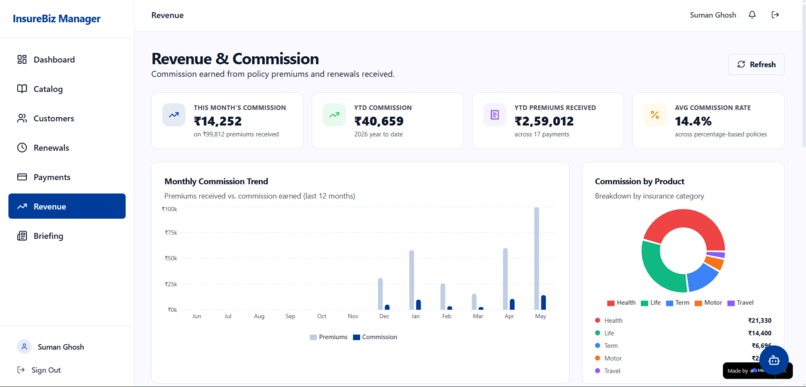
Task: Click '2026 year to date' text
Action: (378, 134)
